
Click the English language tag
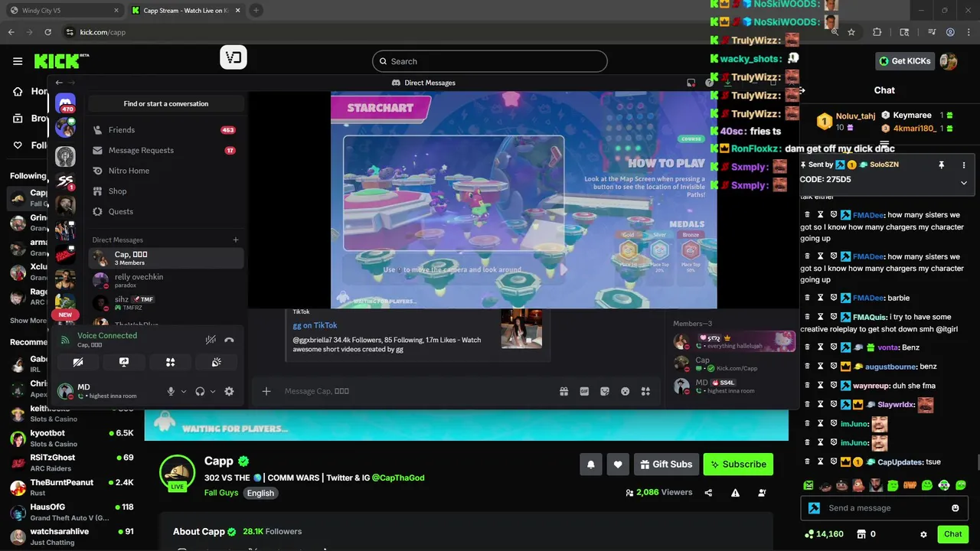(260, 493)
